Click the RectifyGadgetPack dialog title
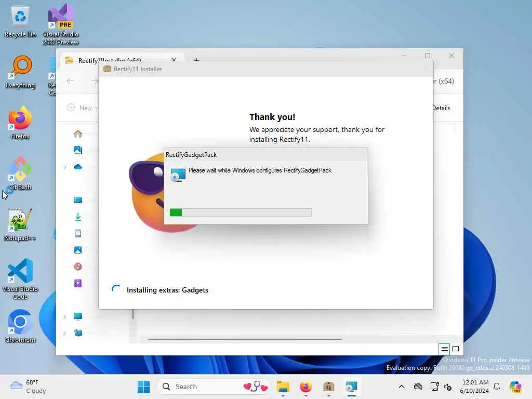 [x=191, y=155]
